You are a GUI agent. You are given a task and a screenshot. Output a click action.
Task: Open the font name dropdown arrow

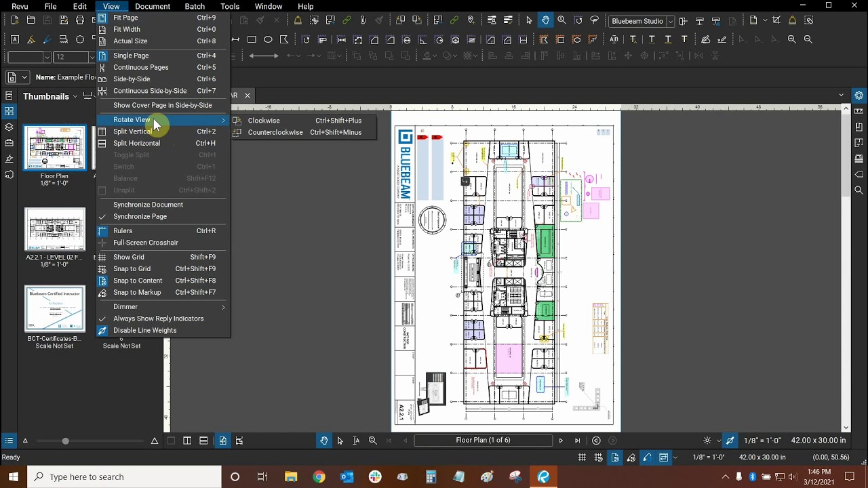pos(47,57)
